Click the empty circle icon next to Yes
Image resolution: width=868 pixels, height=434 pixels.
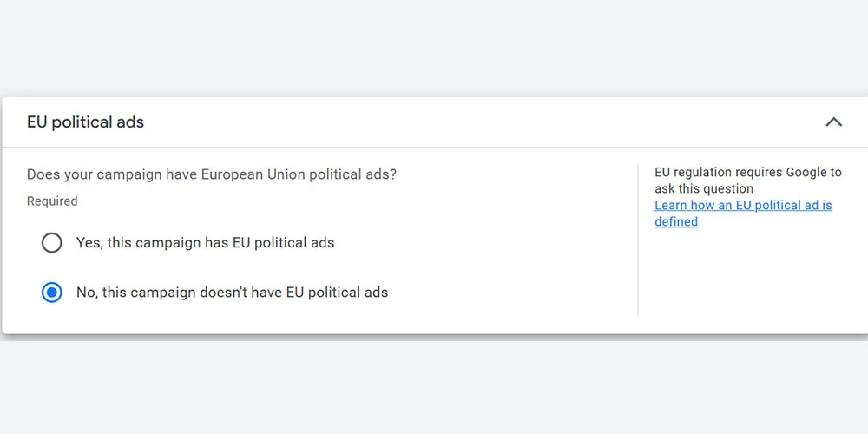(x=52, y=243)
